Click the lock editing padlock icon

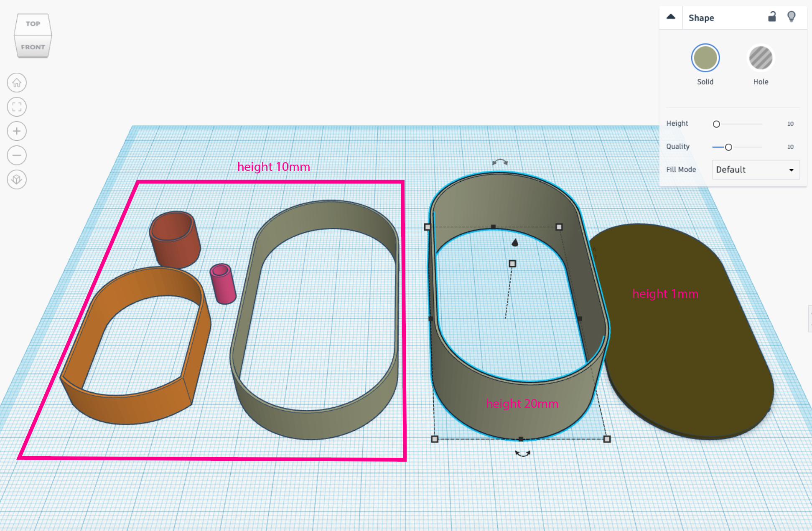point(772,17)
